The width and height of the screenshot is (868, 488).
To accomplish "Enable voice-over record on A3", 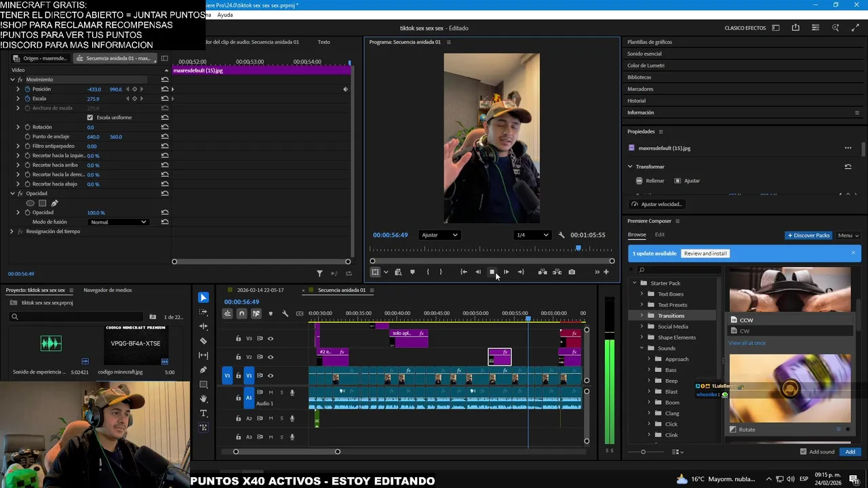I will click(x=292, y=437).
